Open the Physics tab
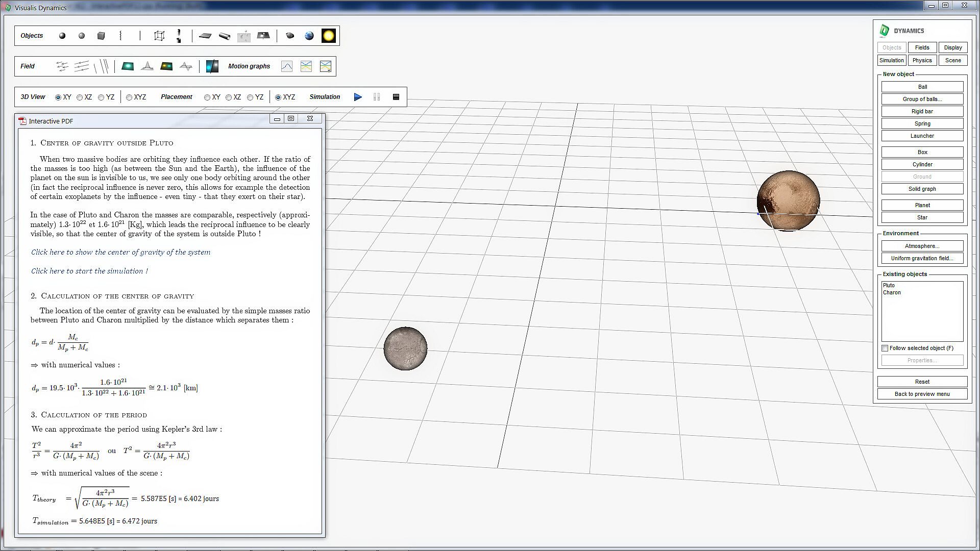This screenshot has height=551, width=980. pos(922,60)
